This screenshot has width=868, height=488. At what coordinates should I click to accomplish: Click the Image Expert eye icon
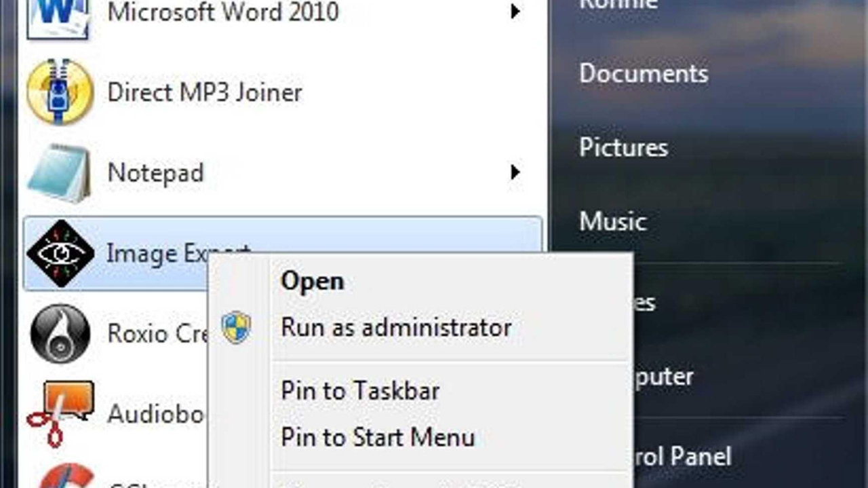coord(59,253)
